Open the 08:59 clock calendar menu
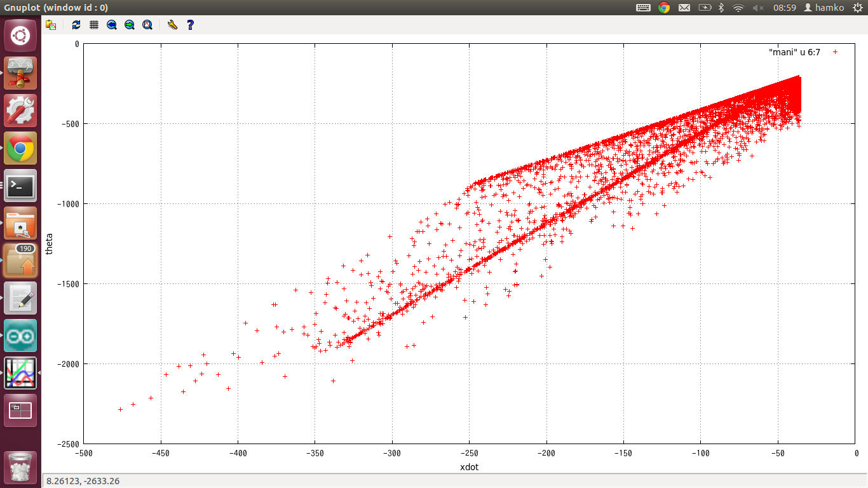 coord(784,8)
